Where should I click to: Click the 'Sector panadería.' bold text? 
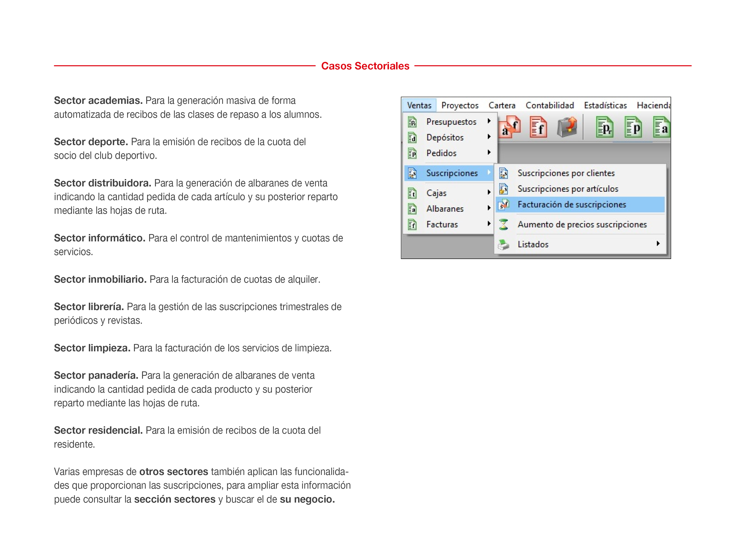click(96, 375)
